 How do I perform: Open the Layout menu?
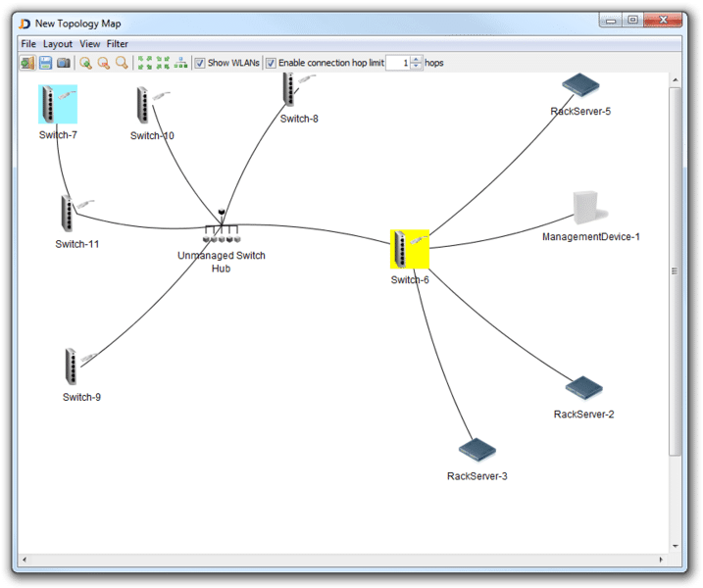[x=58, y=44]
